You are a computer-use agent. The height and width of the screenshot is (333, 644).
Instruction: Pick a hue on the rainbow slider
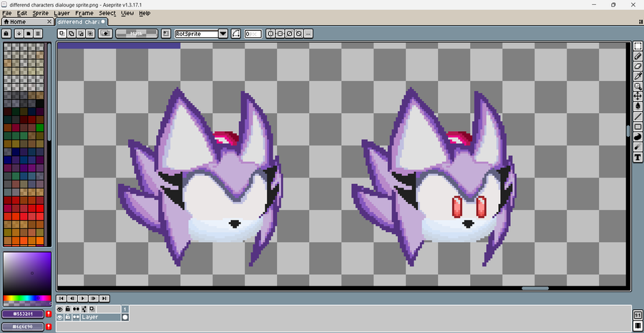coord(27,298)
